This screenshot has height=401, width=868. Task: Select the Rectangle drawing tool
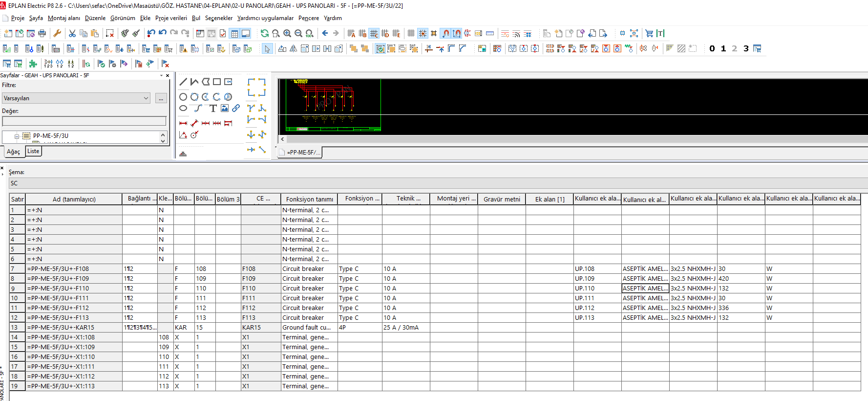coord(217,82)
